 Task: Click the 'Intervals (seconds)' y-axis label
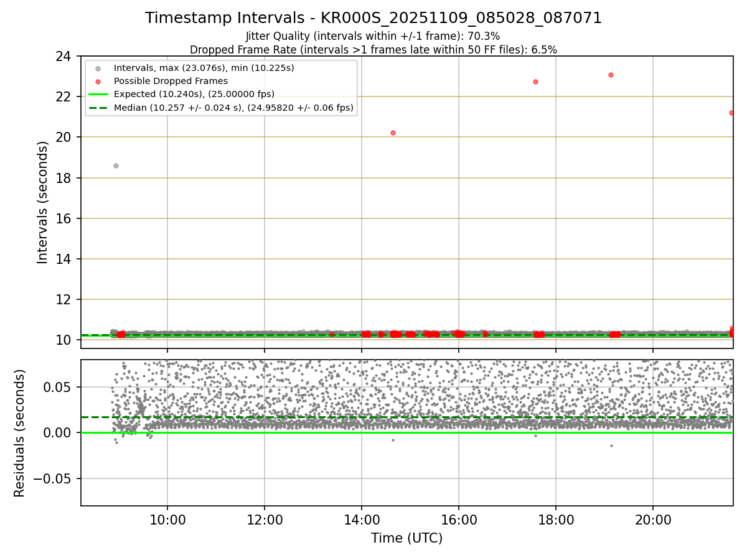[42, 202]
